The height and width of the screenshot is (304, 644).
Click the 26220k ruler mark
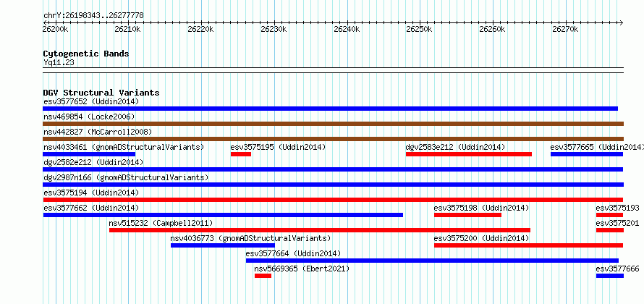[200, 29]
